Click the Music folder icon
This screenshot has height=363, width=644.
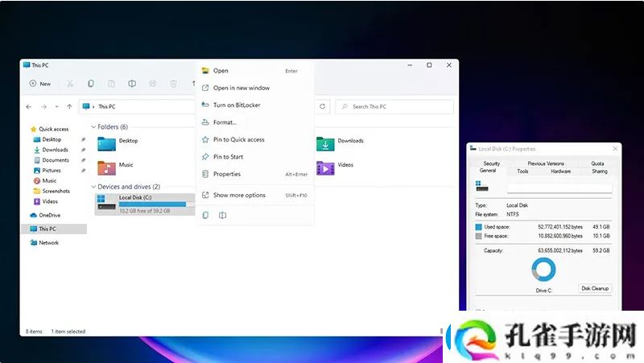click(x=107, y=168)
